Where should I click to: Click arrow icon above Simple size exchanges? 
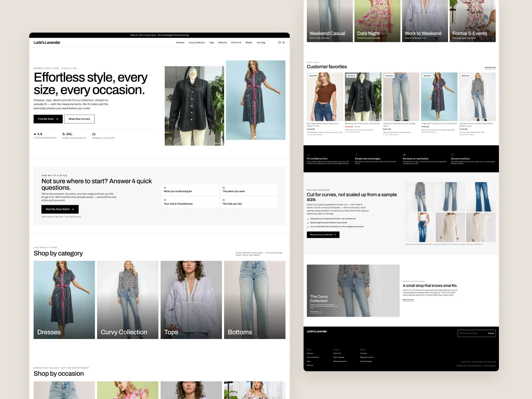point(356,155)
